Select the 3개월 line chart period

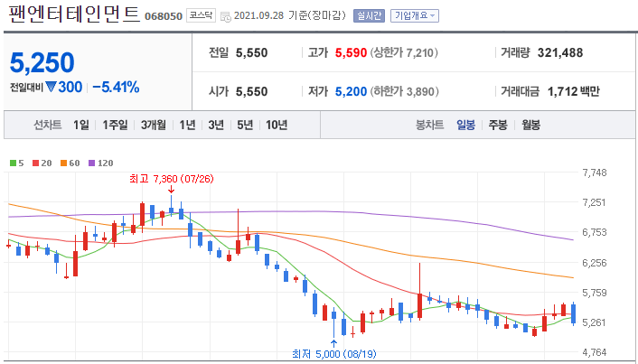click(154, 125)
